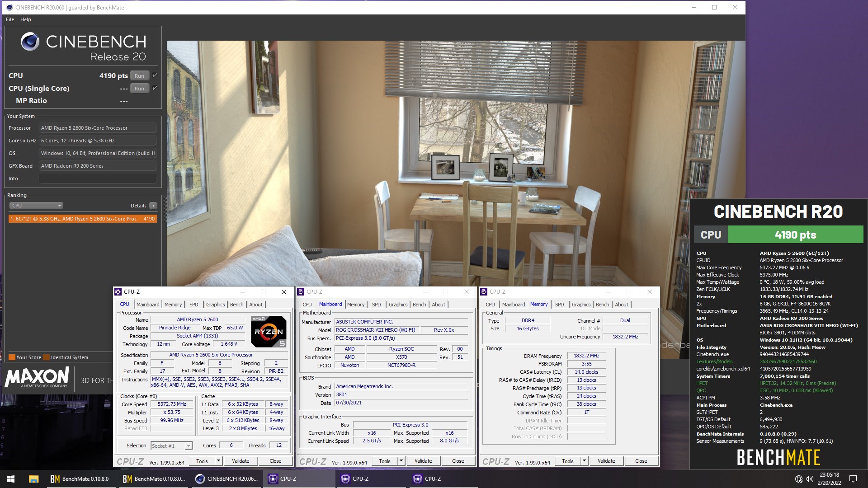Open the network tray icon
868x488 pixels.
pyautogui.click(x=798, y=479)
